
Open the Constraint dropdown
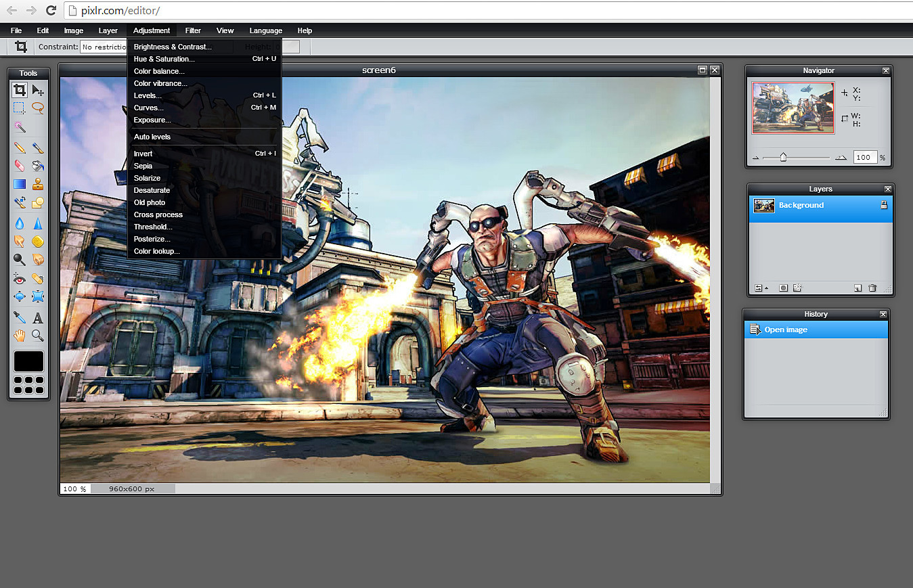104,47
